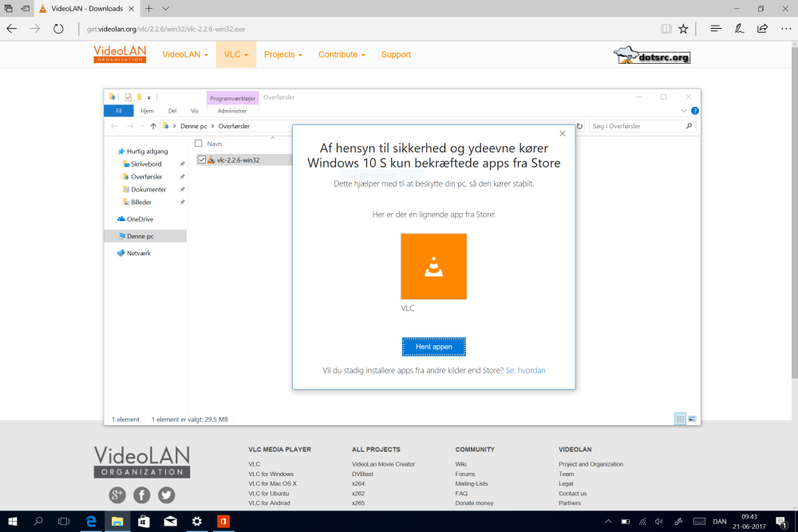The height and width of the screenshot is (532, 798).
Task: Click the Edge Share icon
Action: (x=762, y=29)
